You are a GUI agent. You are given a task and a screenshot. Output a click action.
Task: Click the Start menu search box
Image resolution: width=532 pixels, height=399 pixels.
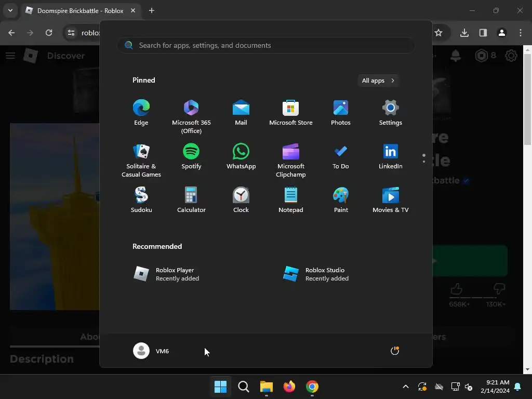click(266, 45)
